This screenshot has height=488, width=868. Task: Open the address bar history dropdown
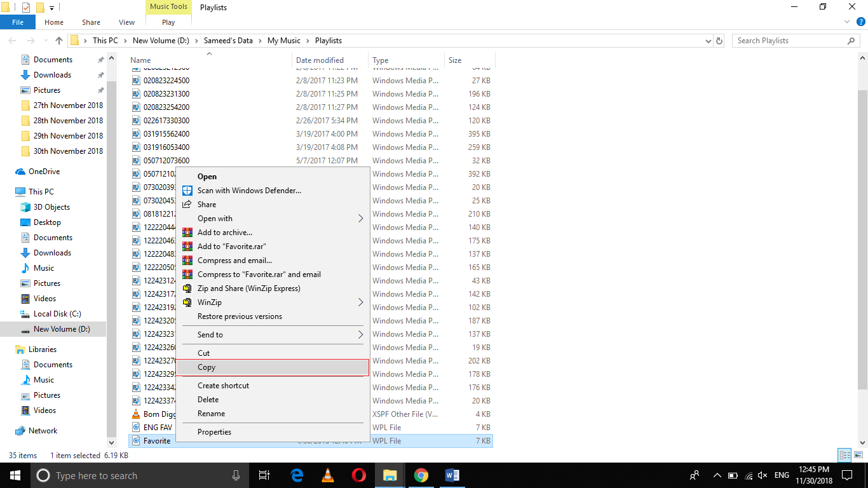[x=708, y=40]
